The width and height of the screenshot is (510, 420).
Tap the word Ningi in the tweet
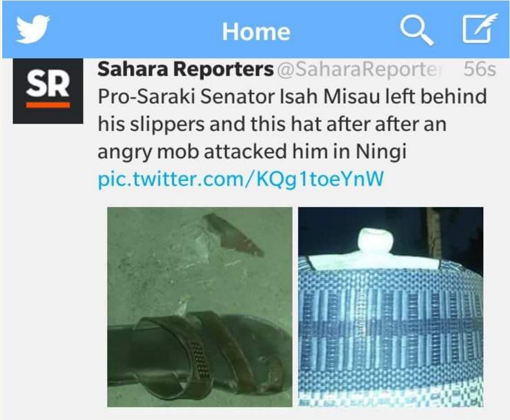coord(381,152)
